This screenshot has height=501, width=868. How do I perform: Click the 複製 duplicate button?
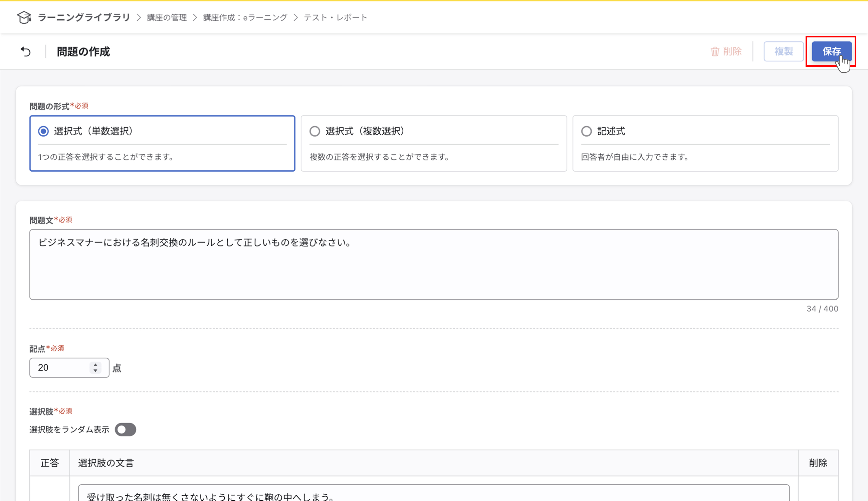click(x=784, y=51)
